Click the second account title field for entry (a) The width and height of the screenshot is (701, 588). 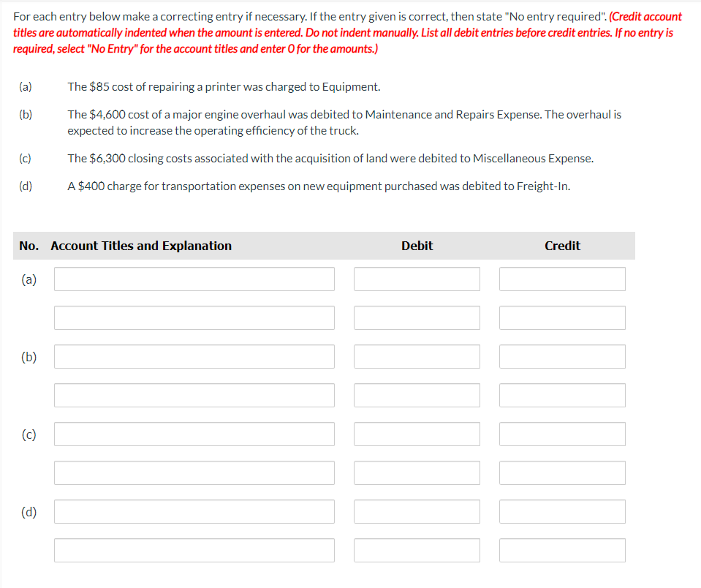coord(193,317)
